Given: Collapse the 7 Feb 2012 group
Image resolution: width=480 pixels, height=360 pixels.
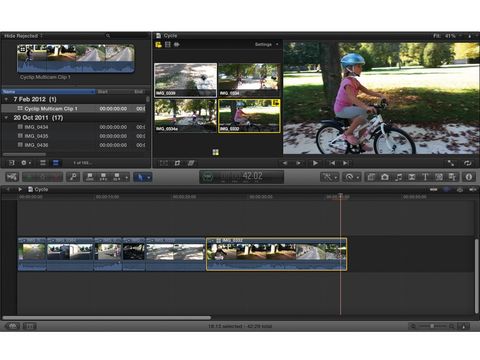Looking at the screenshot, I should click(x=6, y=99).
